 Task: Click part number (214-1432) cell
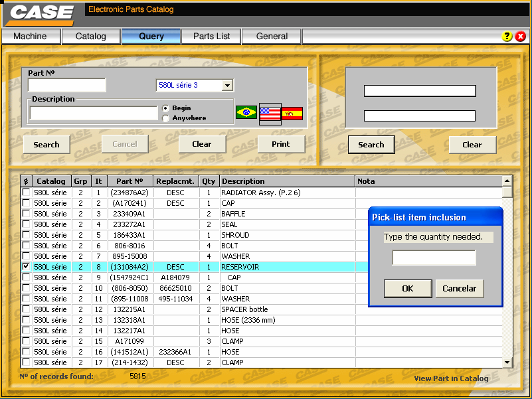(130, 362)
